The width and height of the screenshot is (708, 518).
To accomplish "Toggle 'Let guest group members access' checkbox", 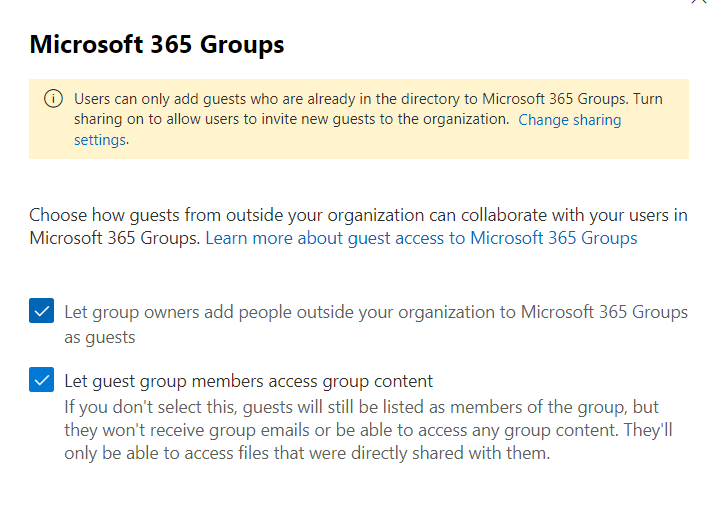I will coord(41,381).
